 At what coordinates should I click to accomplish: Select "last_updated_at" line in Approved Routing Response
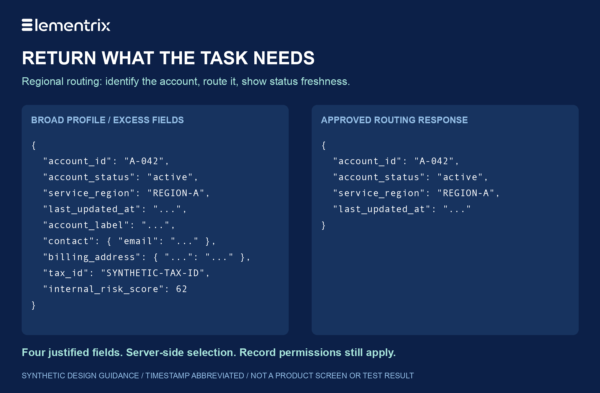402,209
